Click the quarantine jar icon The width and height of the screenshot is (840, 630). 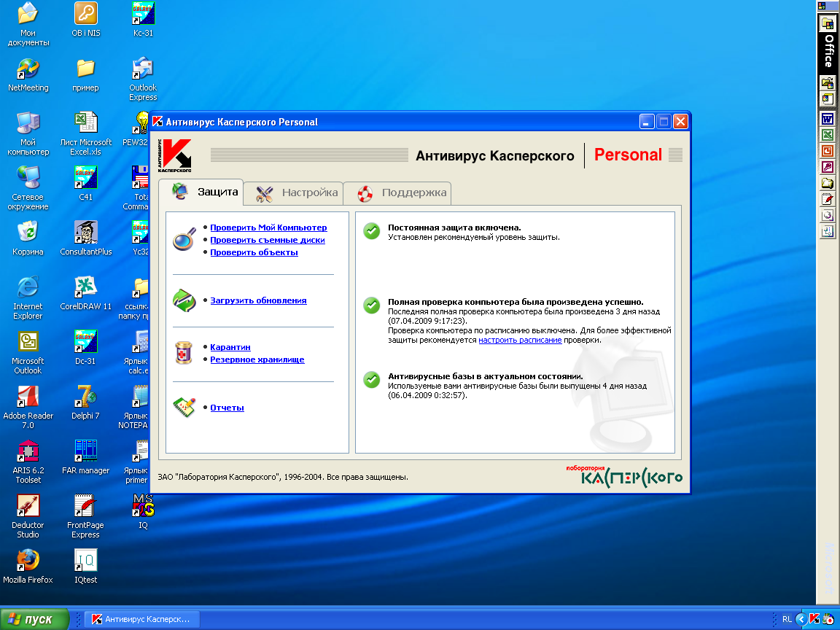(184, 352)
